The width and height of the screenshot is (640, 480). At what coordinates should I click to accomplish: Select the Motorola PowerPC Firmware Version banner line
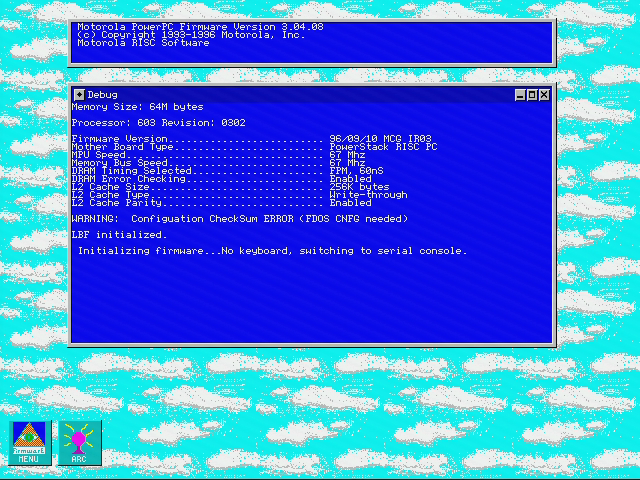coord(200,27)
